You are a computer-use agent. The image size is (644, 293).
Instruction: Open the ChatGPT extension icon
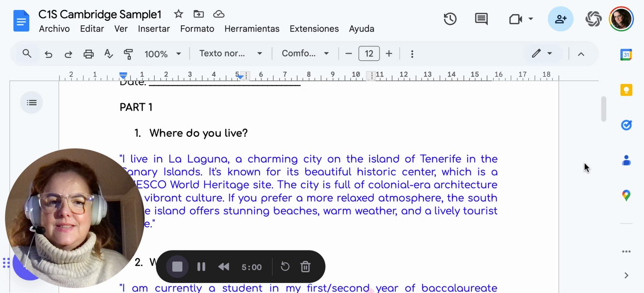click(x=594, y=19)
